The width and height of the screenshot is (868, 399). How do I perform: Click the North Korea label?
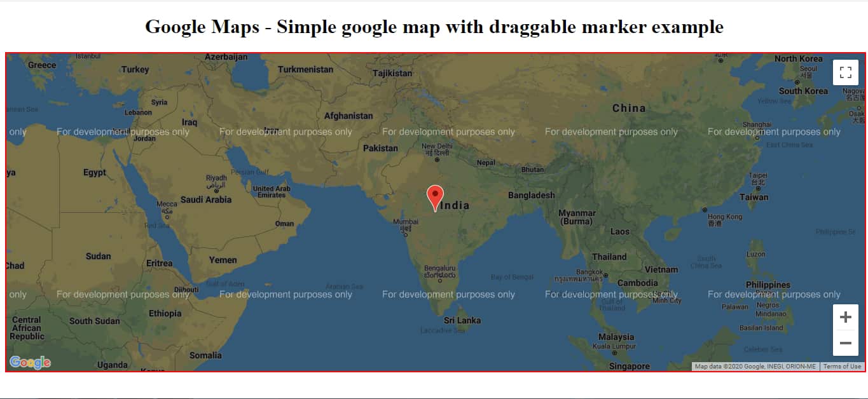coord(798,58)
